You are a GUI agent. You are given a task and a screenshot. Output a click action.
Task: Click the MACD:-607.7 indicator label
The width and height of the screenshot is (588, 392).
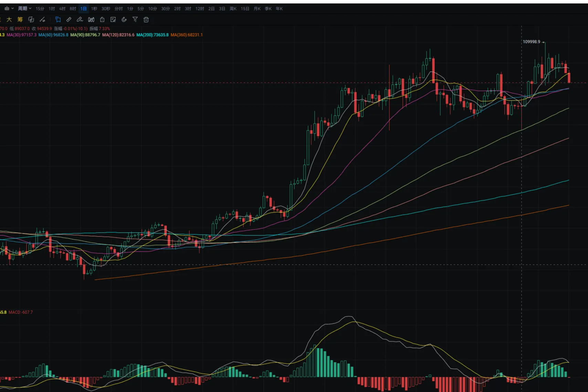pos(21,312)
